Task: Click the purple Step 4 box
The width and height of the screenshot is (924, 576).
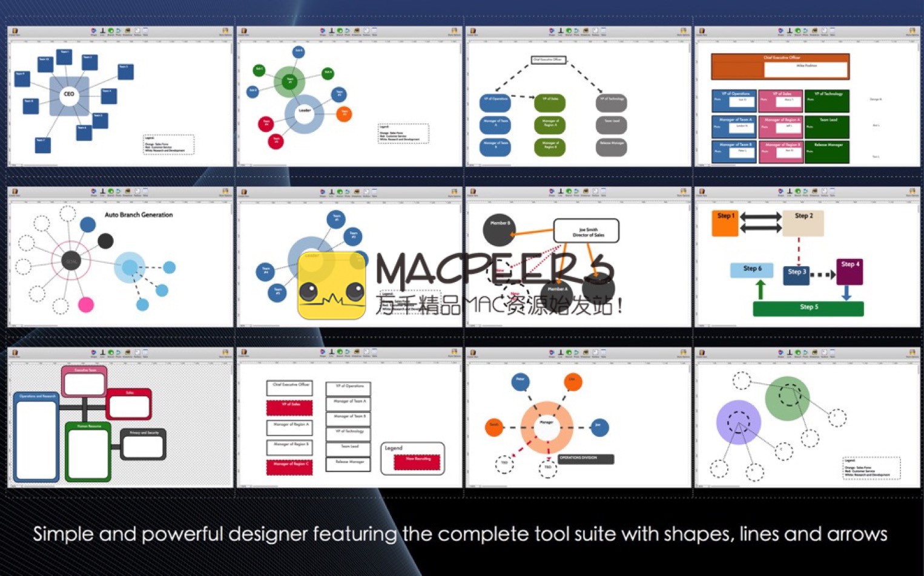Action: coord(850,272)
